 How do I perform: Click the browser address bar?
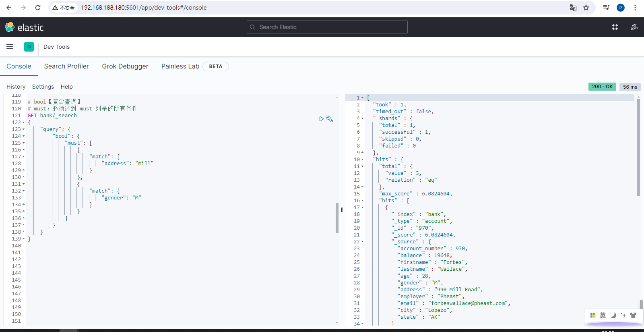(322, 8)
